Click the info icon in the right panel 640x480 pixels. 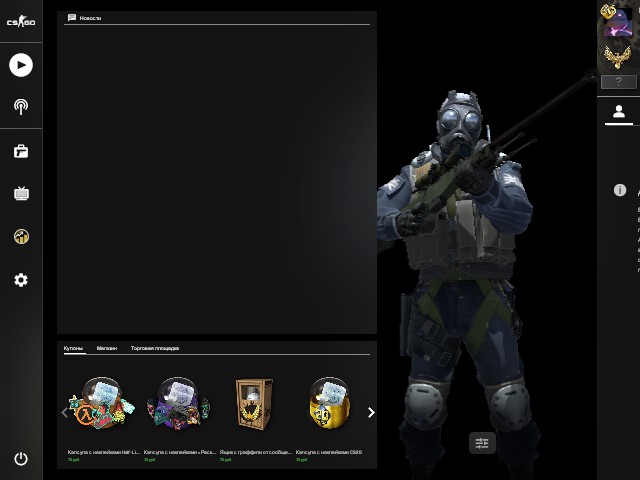pyautogui.click(x=620, y=190)
